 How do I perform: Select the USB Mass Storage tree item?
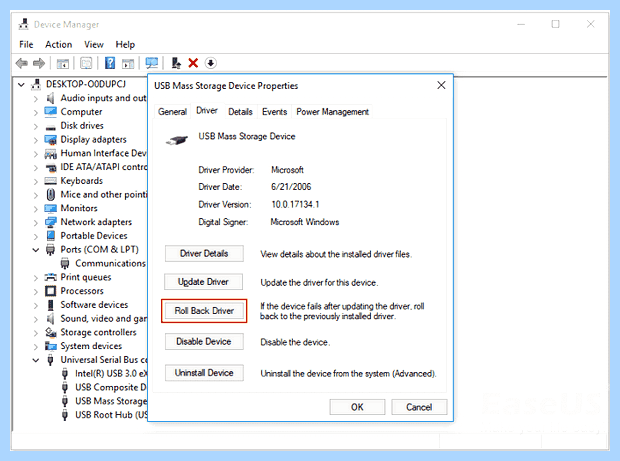click(x=105, y=401)
